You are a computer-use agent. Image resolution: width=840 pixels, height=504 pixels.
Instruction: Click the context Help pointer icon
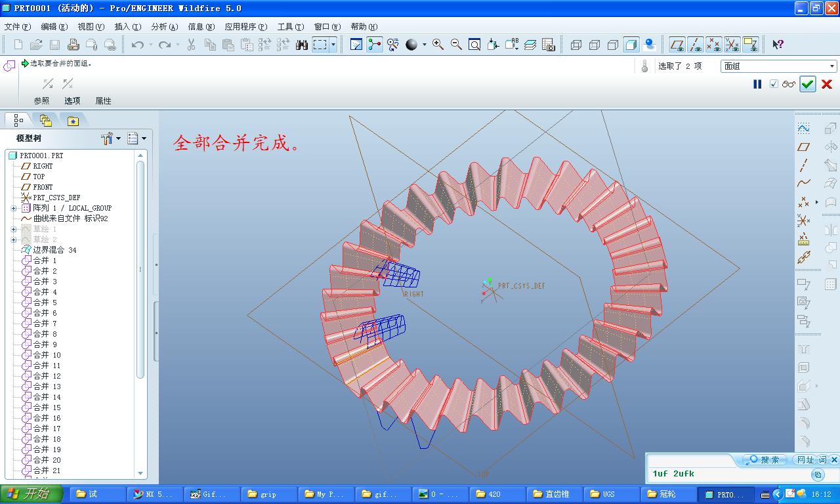778,45
